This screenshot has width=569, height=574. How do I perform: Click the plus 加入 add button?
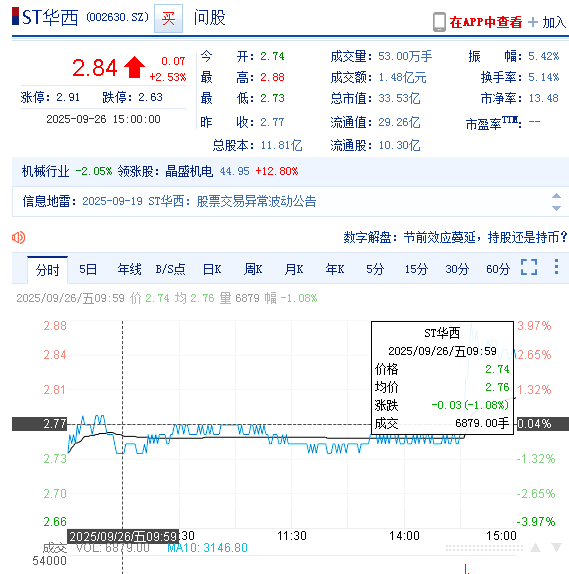pos(547,22)
